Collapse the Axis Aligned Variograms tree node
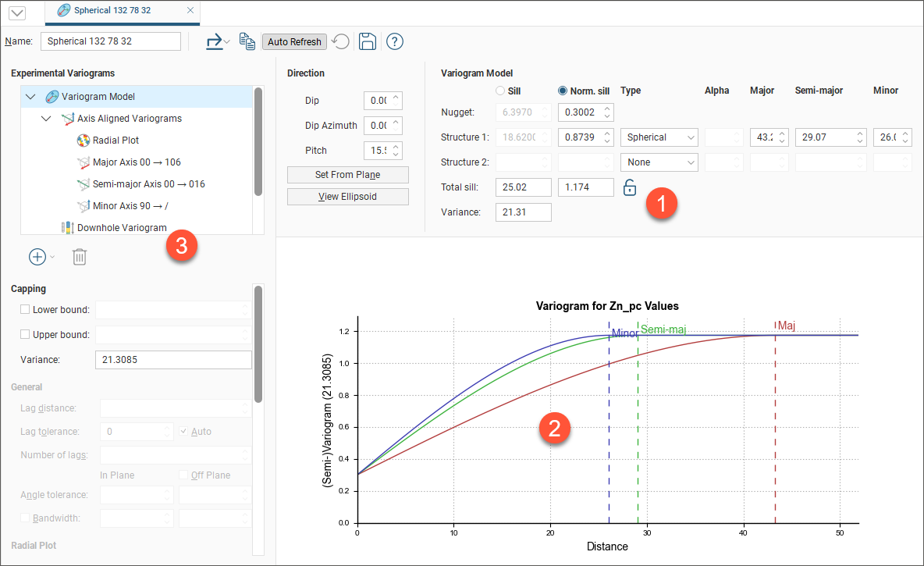 46,119
